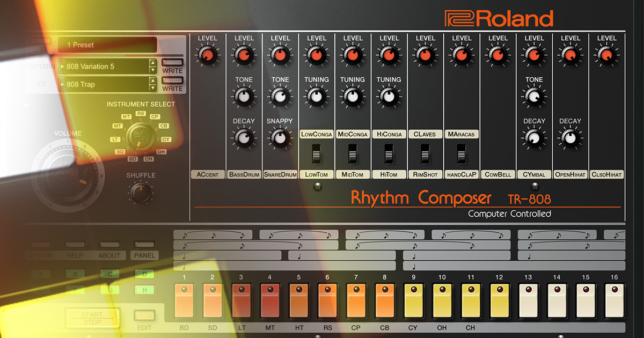Click the RimShot LEVEL knob
The width and height of the screenshot is (644, 338).
coord(425,55)
